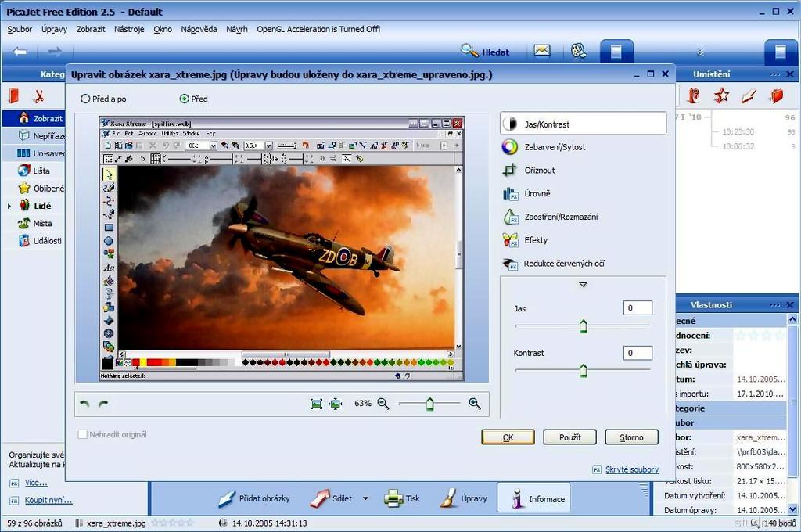Screen dimensions: 801x532
Task: Select Redukce červených očí tool
Action: tap(563, 264)
